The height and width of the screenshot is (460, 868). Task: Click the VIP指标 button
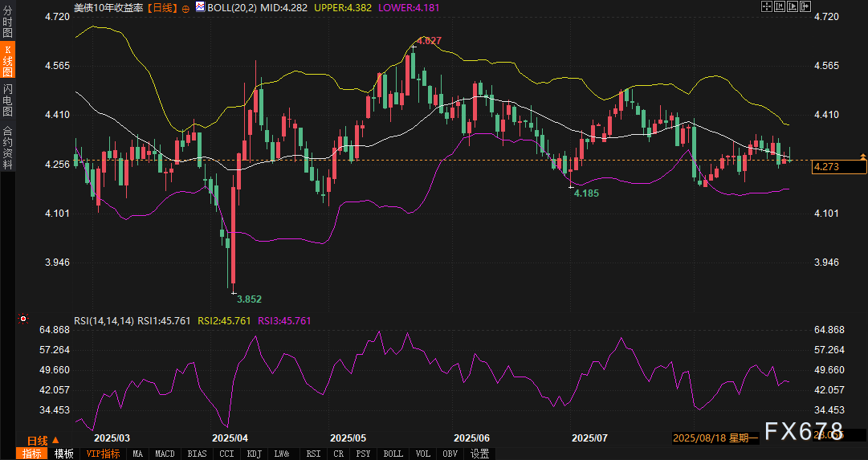(x=103, y=454)
